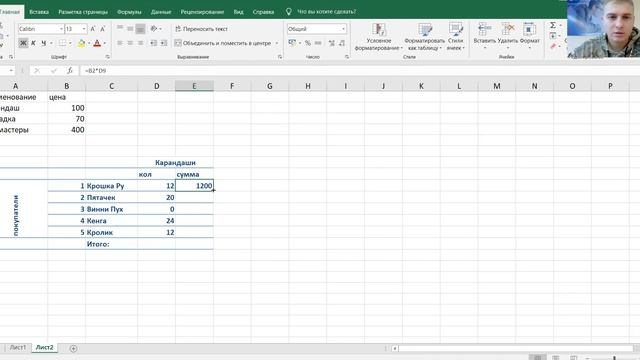Open the font size dropdown
640x360 pixels.
click(x=84, y=29)
